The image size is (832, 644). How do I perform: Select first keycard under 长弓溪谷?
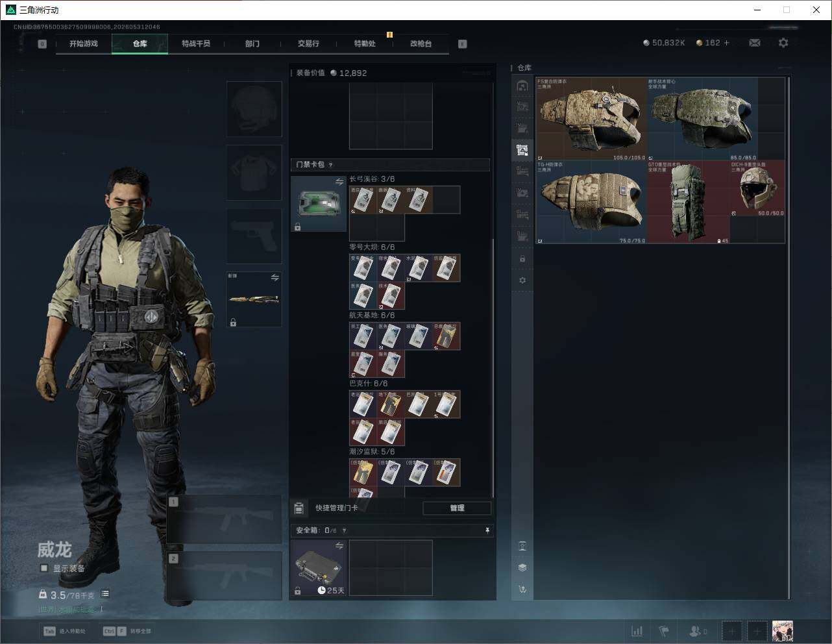pos(363,200)
